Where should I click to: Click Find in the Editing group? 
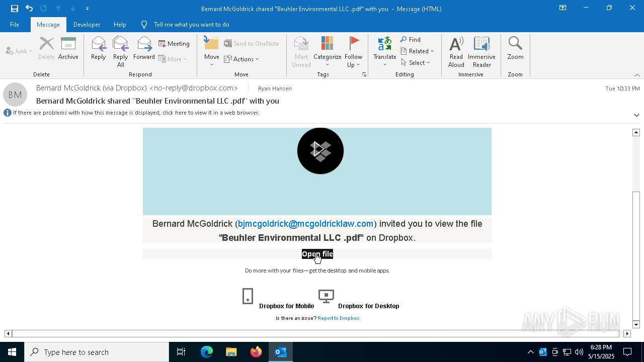411,39
